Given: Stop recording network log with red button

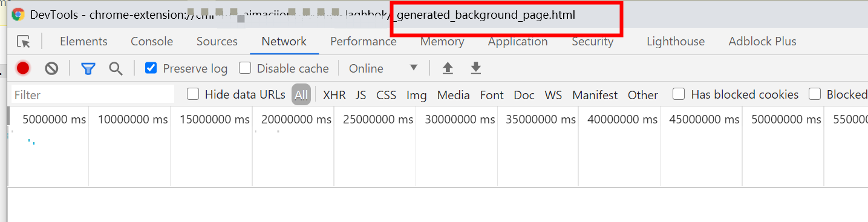Looking at the screenshot, I should [23, 68].
